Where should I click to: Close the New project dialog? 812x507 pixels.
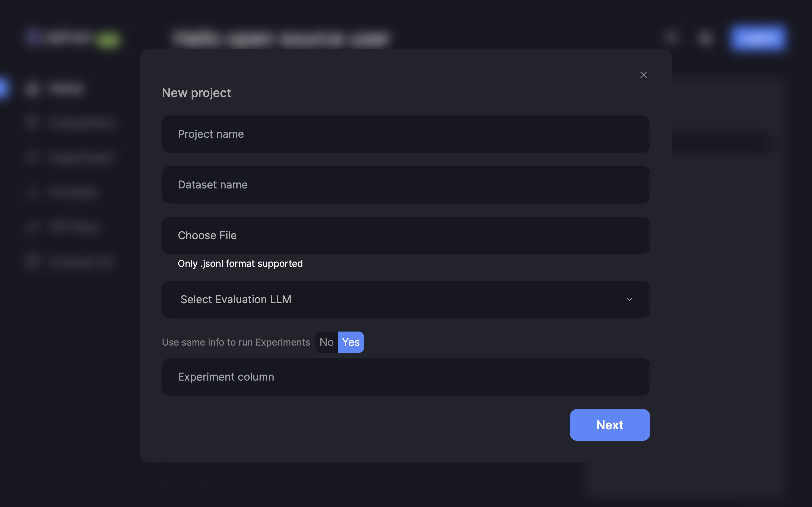pyautogui.click(x=643, y=75)
